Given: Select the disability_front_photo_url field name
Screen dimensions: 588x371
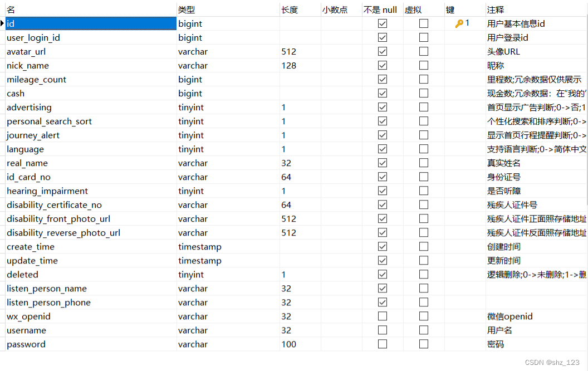Looking at the screenshot, I should 58,219.
